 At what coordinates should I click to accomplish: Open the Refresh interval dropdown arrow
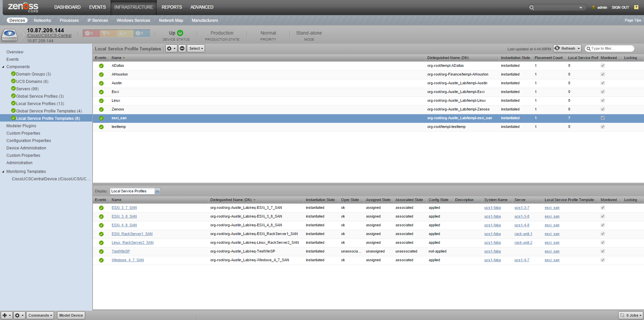pos(579,48)
